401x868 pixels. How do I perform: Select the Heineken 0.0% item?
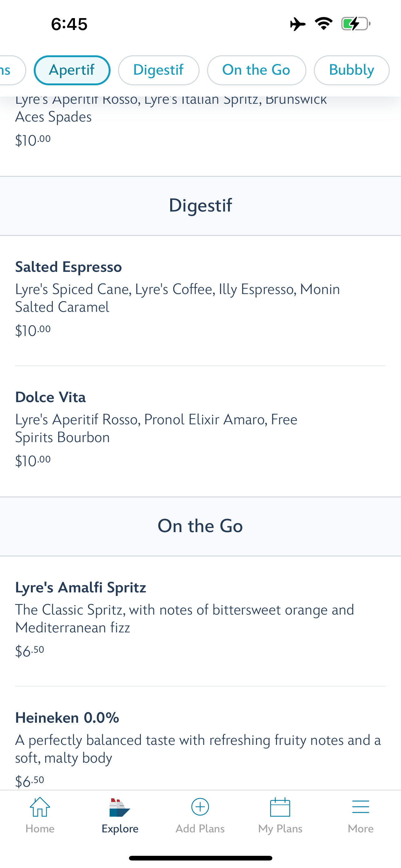tap(67, 718)
